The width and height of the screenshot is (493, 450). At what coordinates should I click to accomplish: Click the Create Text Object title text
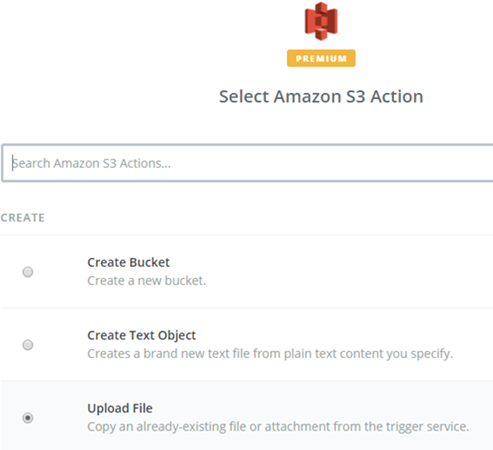pyautogui.click(x=141, y=335)
